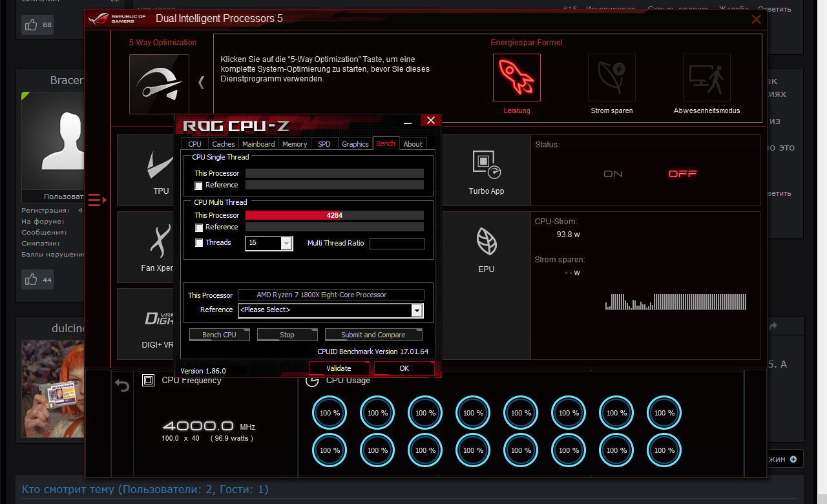This screenshot has width=827, height=504.
Task: Click Submit and Compare button
Action: 373,335
